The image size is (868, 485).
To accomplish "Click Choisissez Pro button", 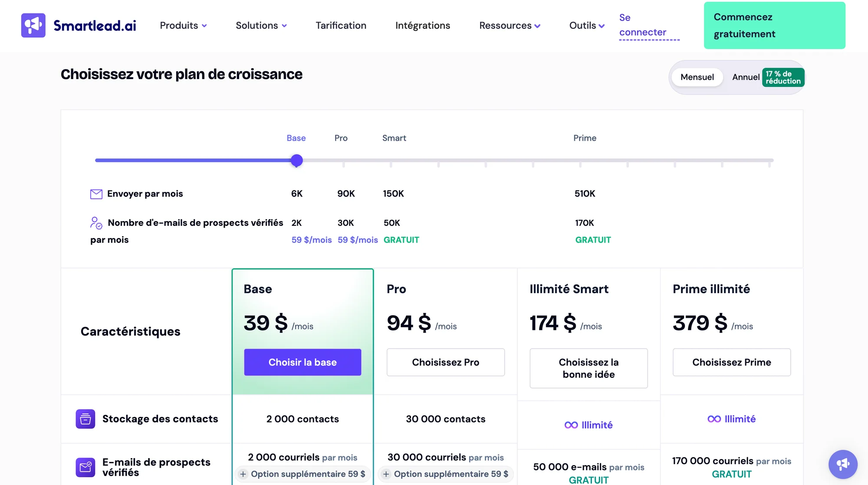I will tap(445, 362).
